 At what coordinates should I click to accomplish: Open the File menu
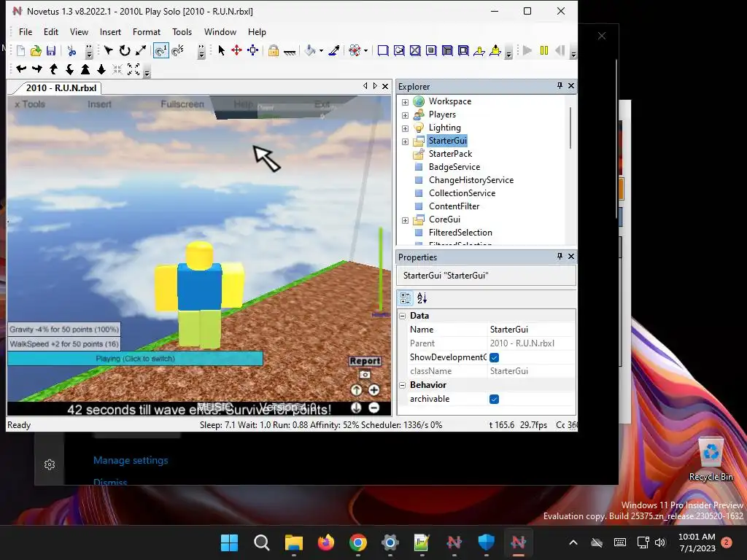click(x=26, y=32)
